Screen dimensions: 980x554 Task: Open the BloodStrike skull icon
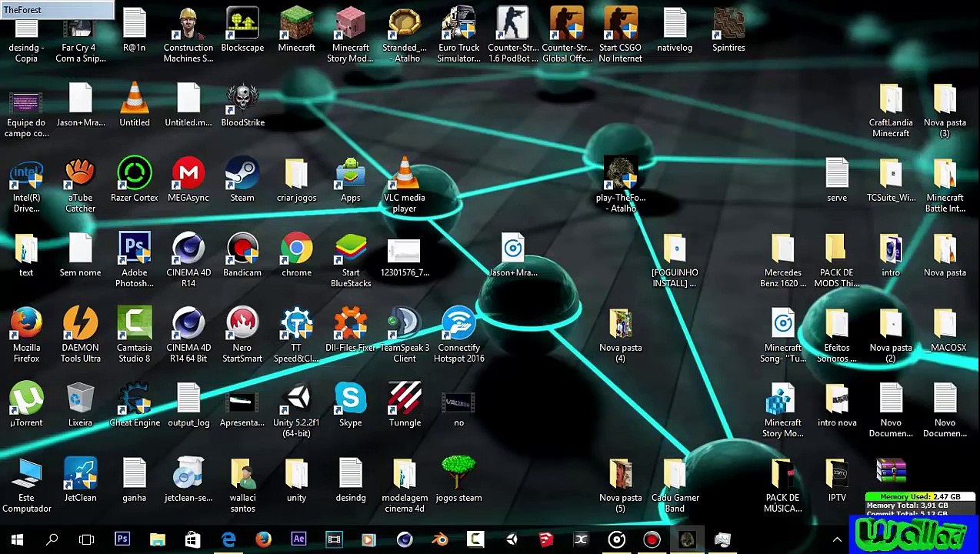[x=242, y=105]
